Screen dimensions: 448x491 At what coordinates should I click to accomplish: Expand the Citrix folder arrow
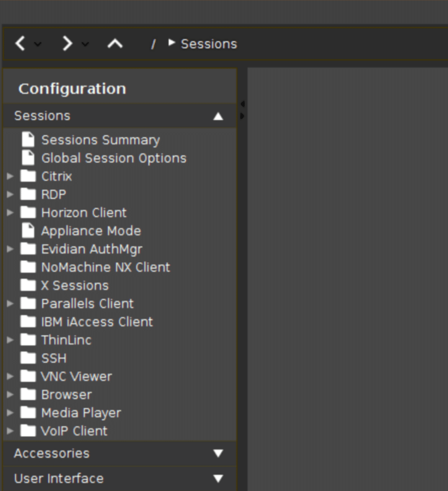click(x=10, y=176)
